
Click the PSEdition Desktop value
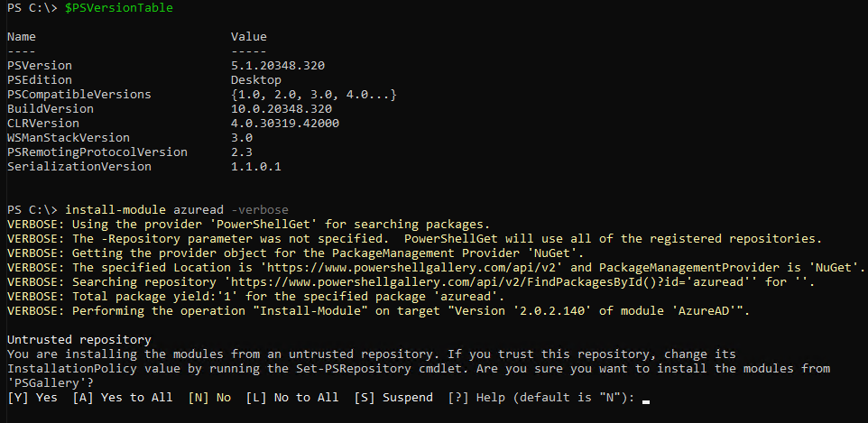(x=256, y=80)
